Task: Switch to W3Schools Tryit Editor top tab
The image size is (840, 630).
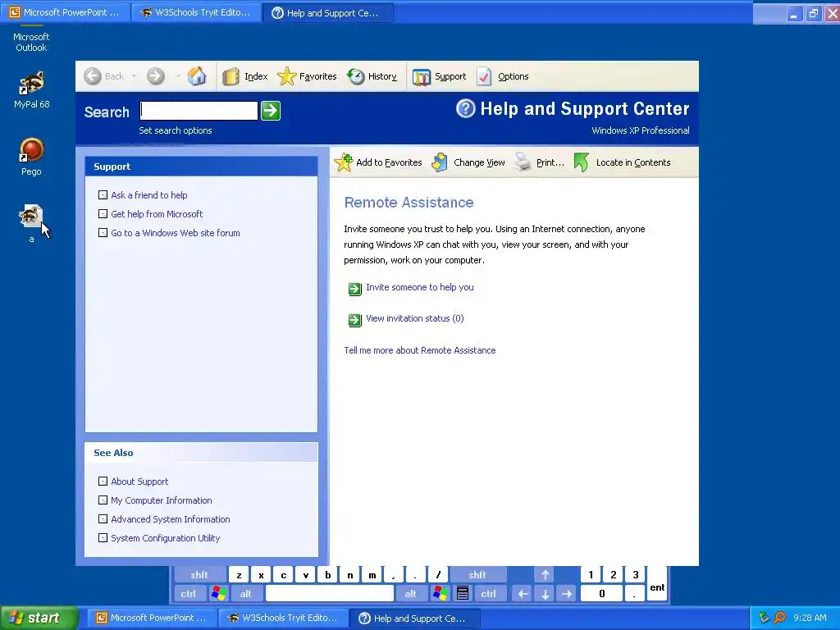Action: (x=196, y=12)
